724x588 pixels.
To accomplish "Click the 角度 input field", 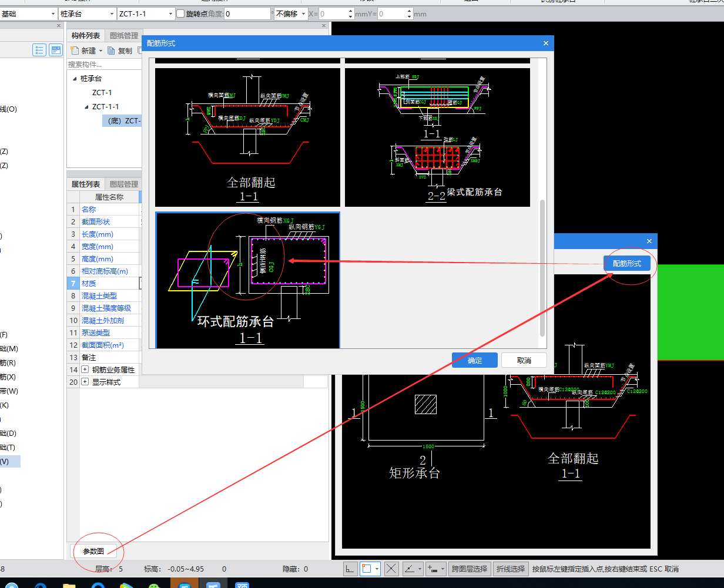I will (247, 14).
